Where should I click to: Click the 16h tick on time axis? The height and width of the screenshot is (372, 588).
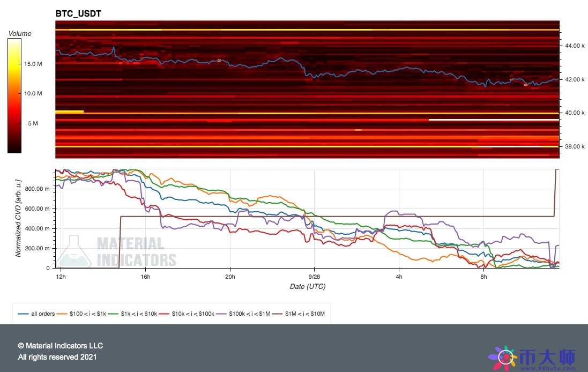145,277
